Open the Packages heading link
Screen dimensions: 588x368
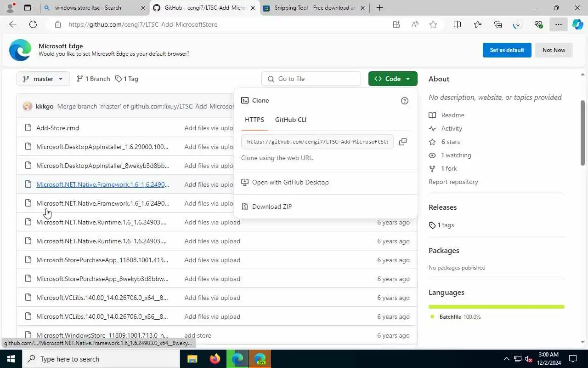click(x=444, y=250)
